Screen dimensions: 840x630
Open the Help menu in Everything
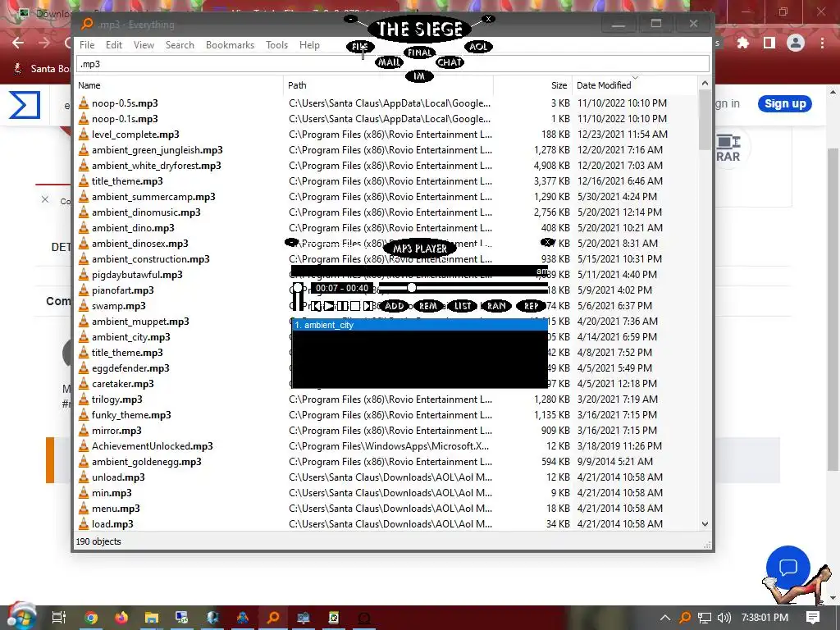click(309, 45)
